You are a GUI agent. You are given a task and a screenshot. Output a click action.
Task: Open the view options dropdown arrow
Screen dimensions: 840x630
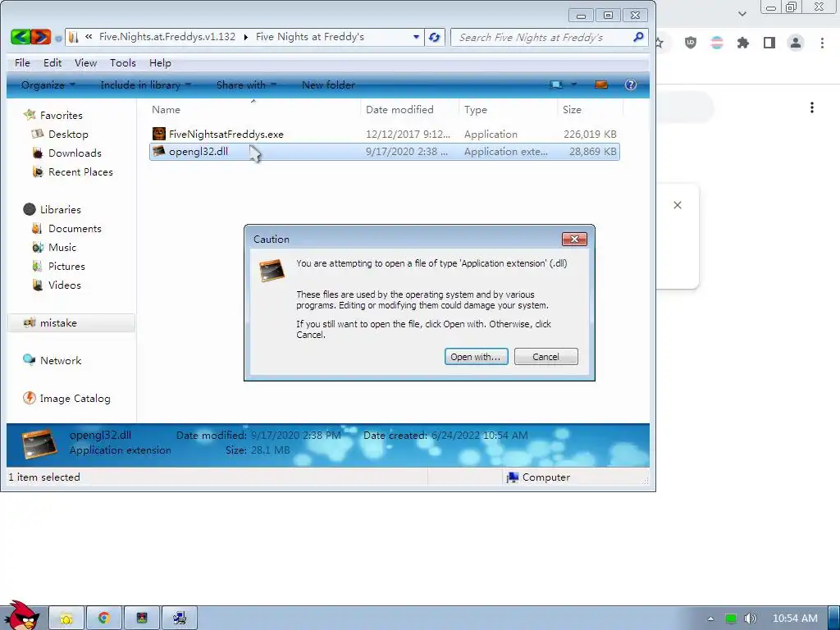tap(573, 84)
